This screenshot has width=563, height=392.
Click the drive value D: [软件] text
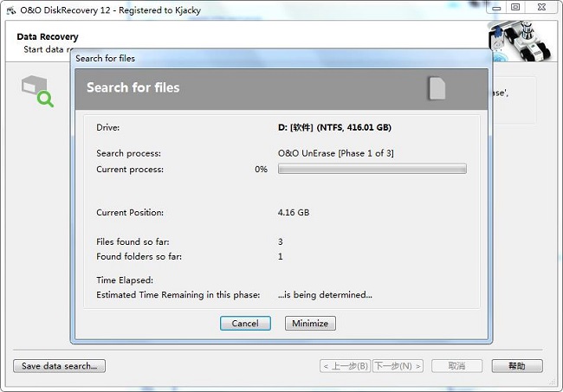click(334, 127)
